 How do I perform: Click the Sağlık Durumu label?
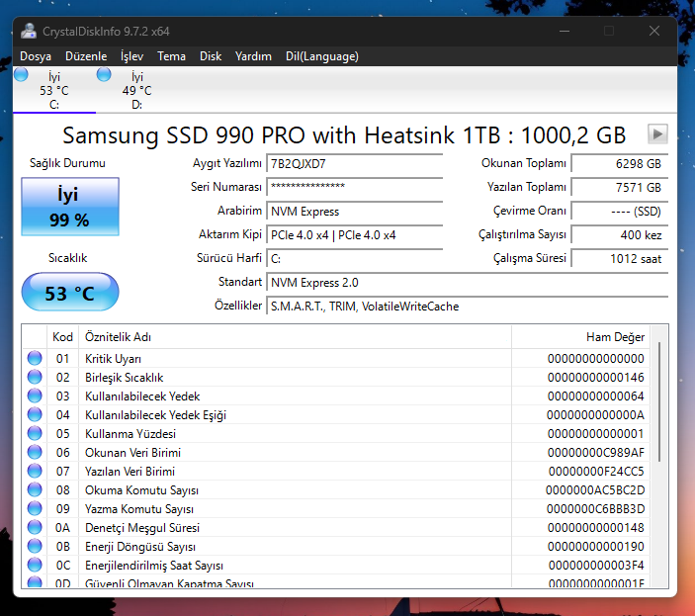(x=67, y=163)
